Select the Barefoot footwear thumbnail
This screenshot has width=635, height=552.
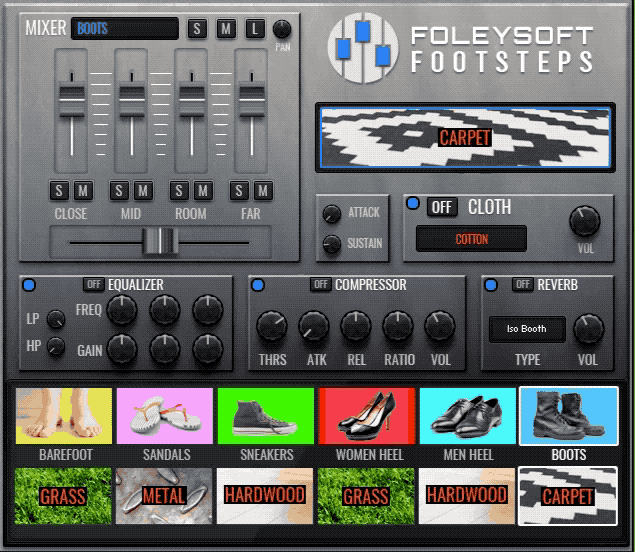tap(64, 416)
